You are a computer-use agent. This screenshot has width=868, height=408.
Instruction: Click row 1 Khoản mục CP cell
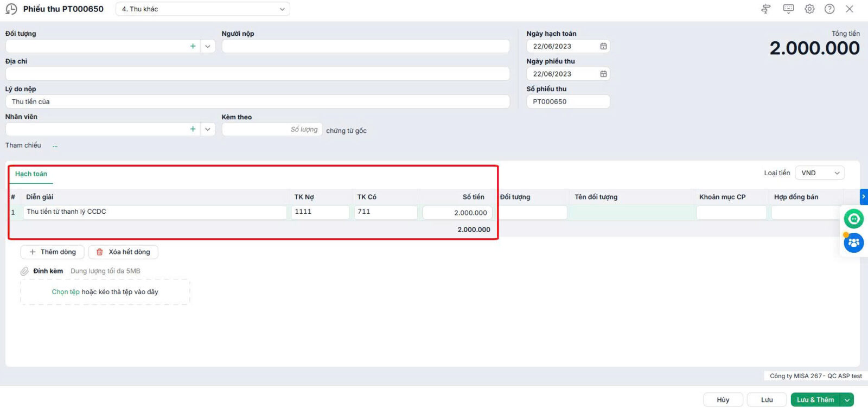coord(732,213)
